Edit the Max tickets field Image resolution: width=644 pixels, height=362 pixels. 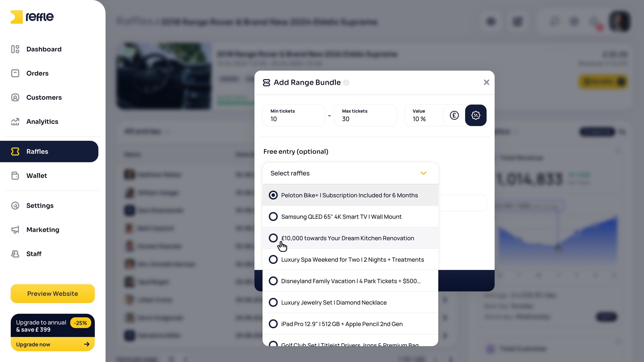(x=365, y=115)
